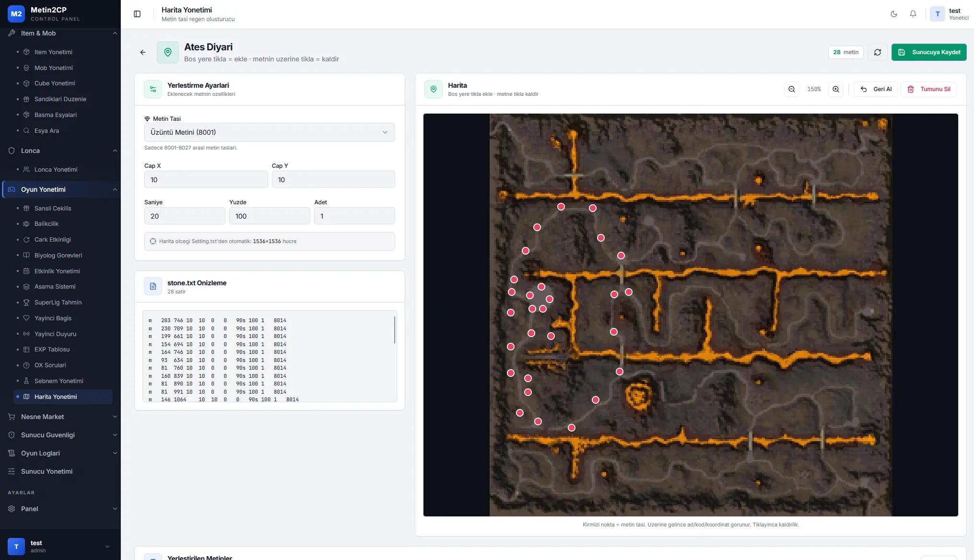The width and height of the screenshot is (974, 560).
Task: Open OX Sorulari page
Action: tap(50, 365)
